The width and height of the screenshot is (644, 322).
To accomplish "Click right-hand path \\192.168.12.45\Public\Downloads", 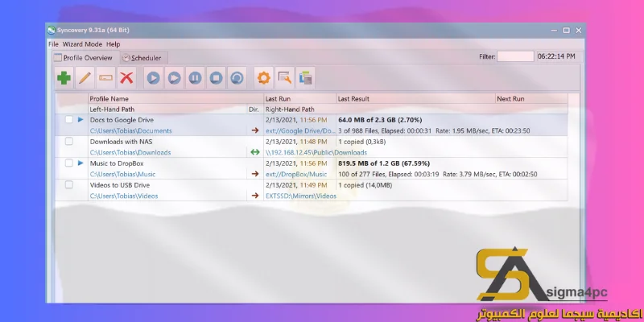I will click(x=316, y=152).
